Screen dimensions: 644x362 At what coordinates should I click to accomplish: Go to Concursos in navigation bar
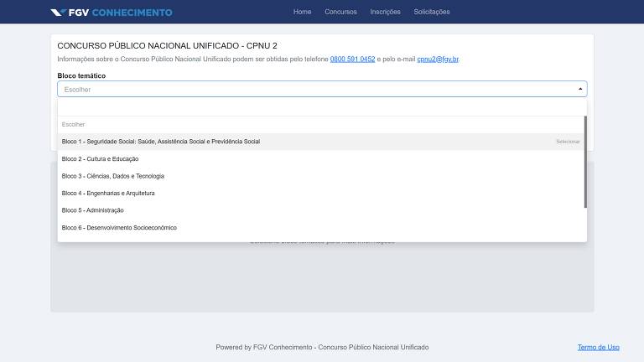(x=340, y=12)
